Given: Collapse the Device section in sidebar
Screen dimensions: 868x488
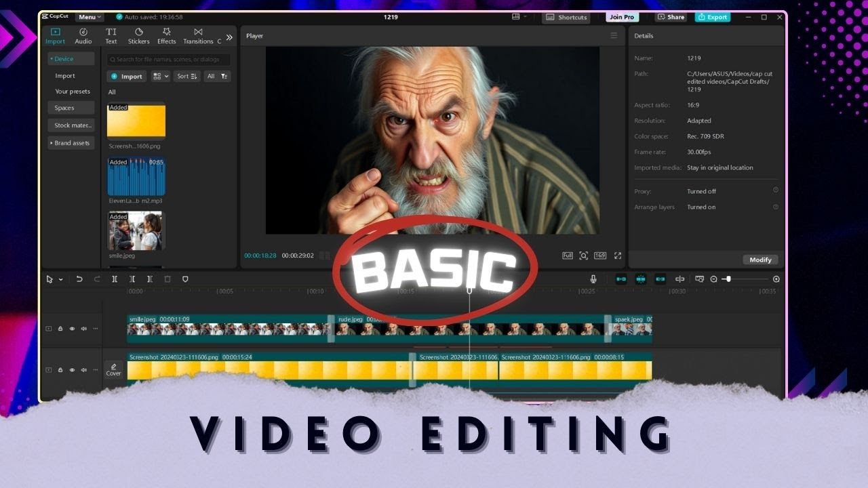Looking at the screenshot, I should (71, 59).
